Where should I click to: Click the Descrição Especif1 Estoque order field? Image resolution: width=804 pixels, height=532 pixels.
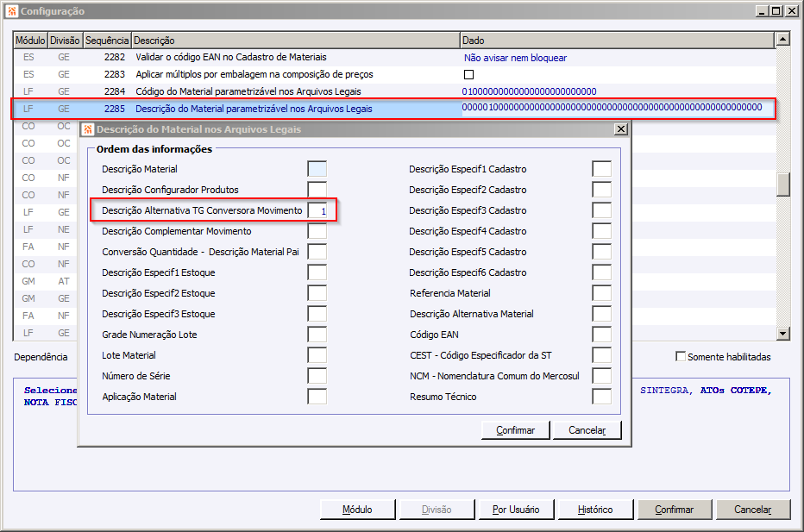pyautogui.click(x=317, y=272)
